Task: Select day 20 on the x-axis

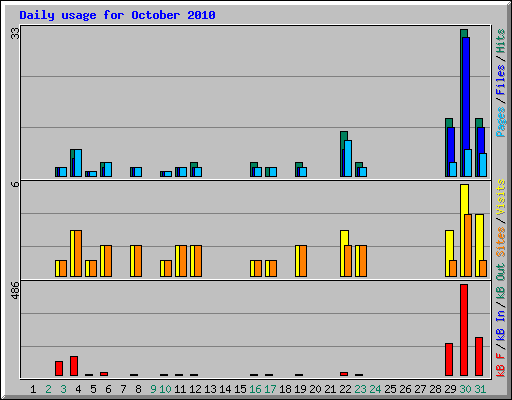Action: tap(315, 389)
